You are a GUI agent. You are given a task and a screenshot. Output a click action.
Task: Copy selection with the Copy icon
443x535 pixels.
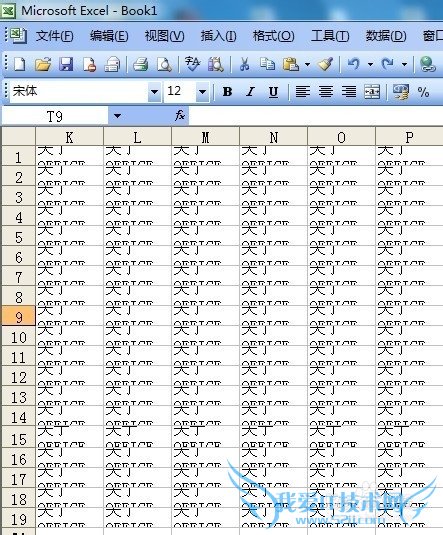click(x=267, y=64)
